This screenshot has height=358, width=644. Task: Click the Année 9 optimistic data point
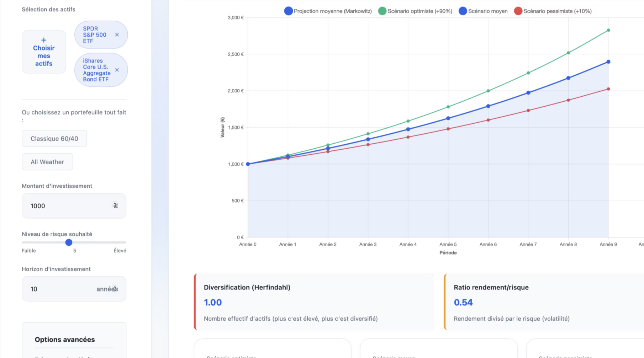pyautogui.click(x=608, y=30)
